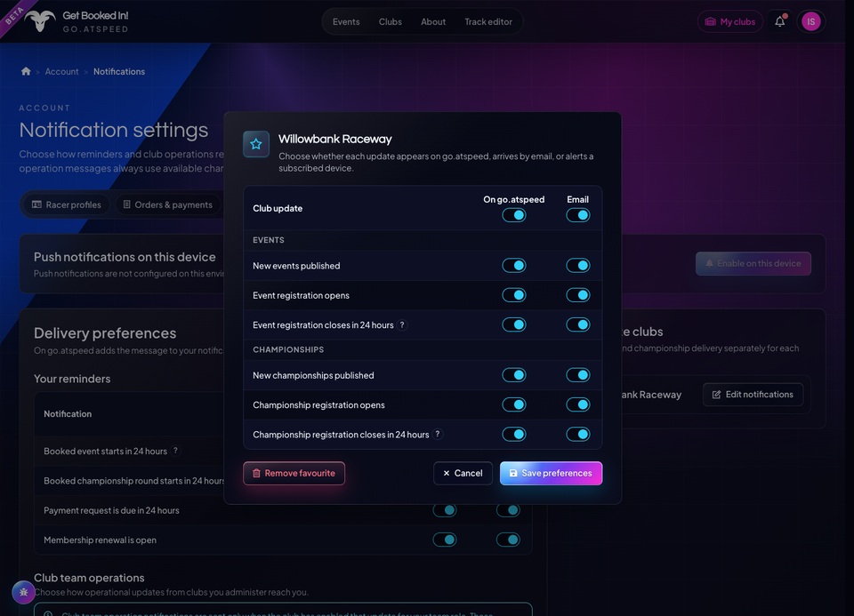This screenshot has width=854, height=616.
Task: Toggle Membership renewal is open first switch
Action: click(x=445, y=540)
